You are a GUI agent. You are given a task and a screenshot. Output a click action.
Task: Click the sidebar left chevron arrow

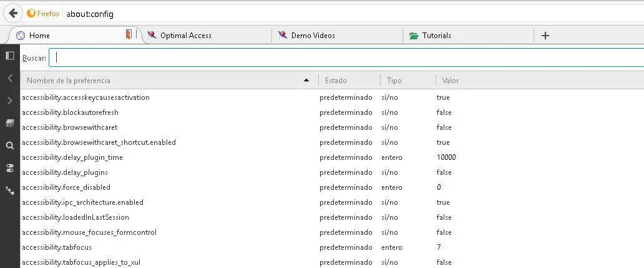tap(9, 78)
